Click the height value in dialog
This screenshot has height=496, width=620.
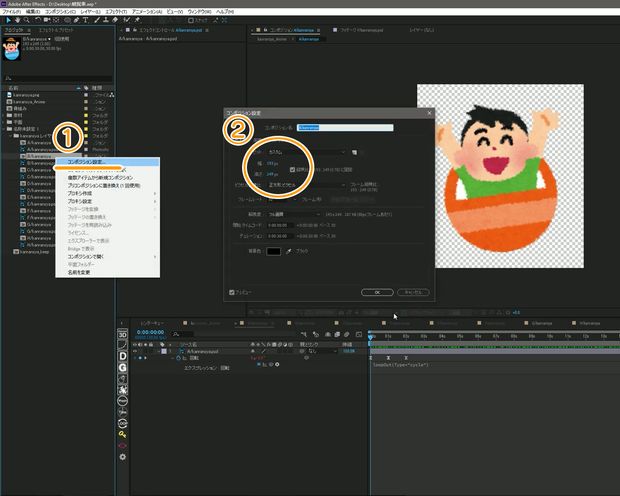pyautogui.click(x=272, y=174)
